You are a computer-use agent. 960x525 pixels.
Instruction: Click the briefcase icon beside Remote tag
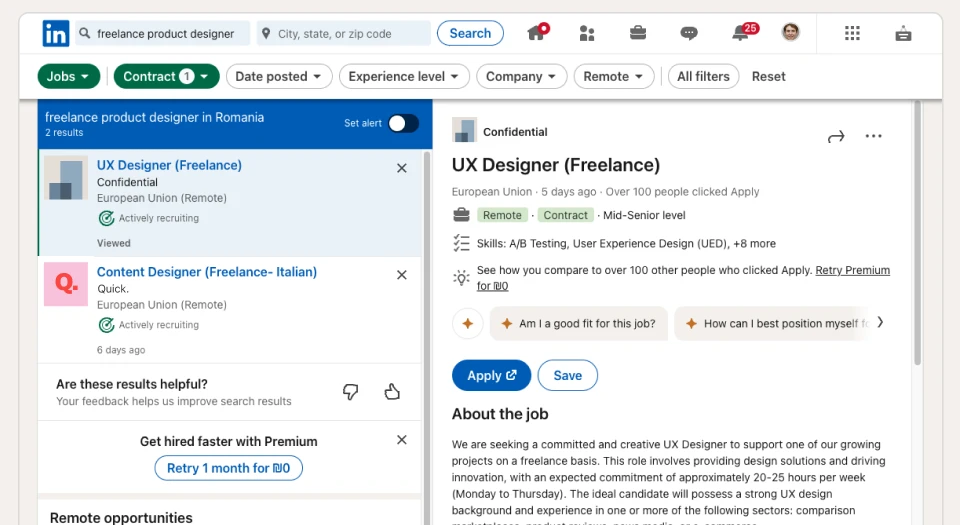(x=461, y=215)
